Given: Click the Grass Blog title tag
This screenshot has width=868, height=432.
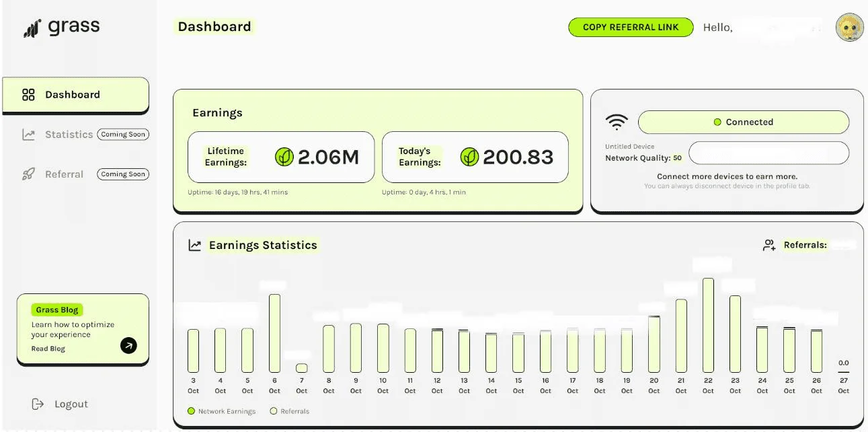Looking at the screenshot, I should tap(57, 310).
